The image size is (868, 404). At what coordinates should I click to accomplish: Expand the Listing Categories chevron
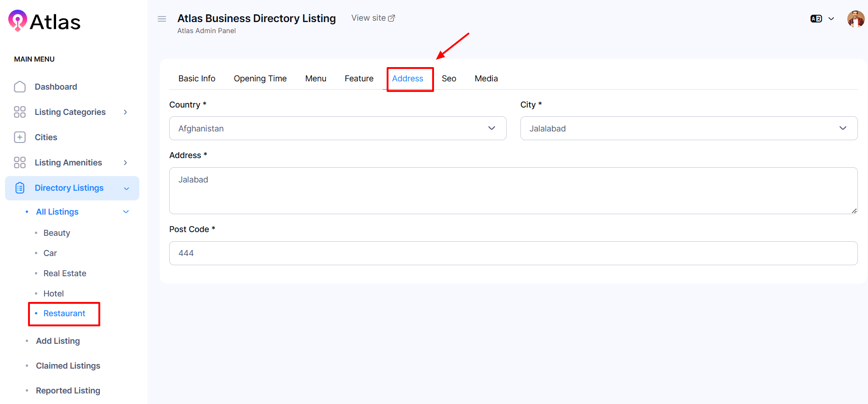[x=125, y=112]
